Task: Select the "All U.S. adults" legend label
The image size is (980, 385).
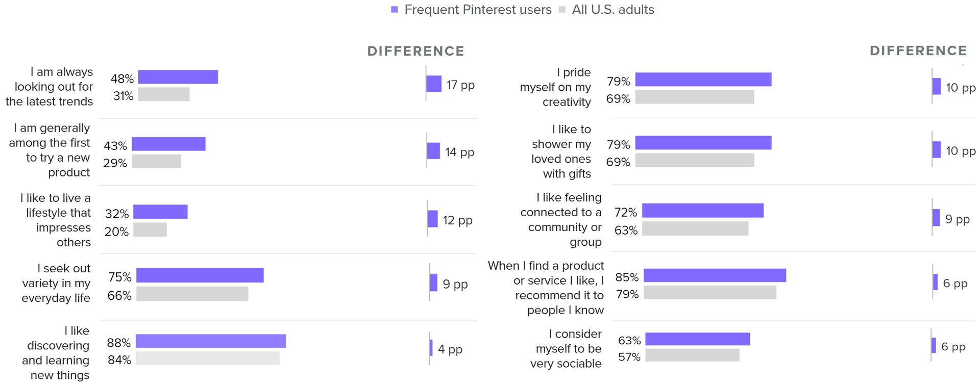Action: point(613,10)
